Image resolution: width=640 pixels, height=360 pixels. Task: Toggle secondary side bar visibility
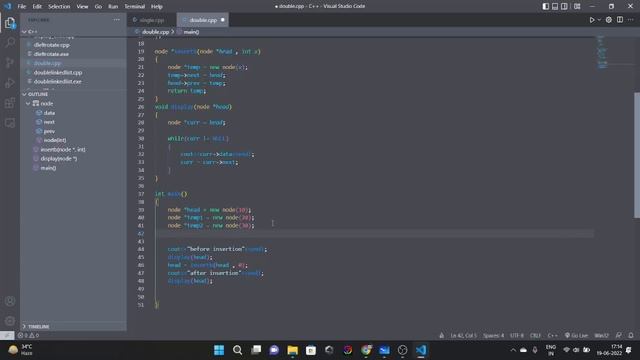click(564, 6)
